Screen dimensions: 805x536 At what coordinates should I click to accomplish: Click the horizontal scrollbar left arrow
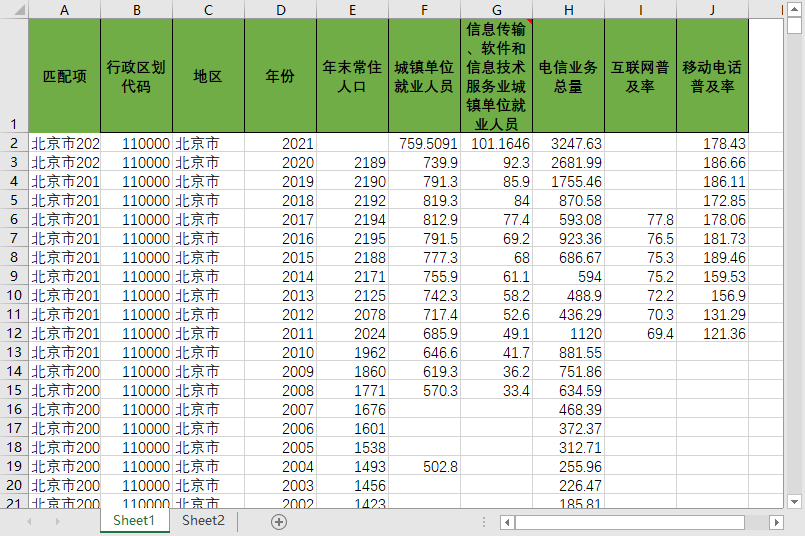click(507, 522)
